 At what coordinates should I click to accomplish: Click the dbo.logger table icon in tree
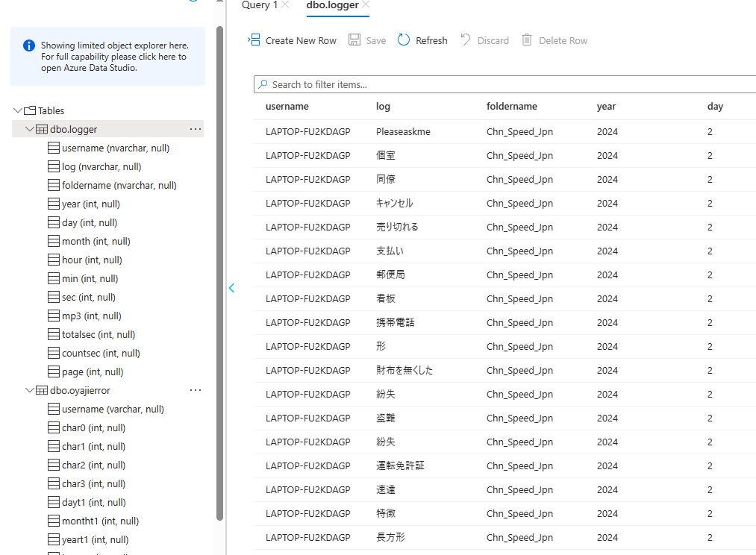coord(42,129)
